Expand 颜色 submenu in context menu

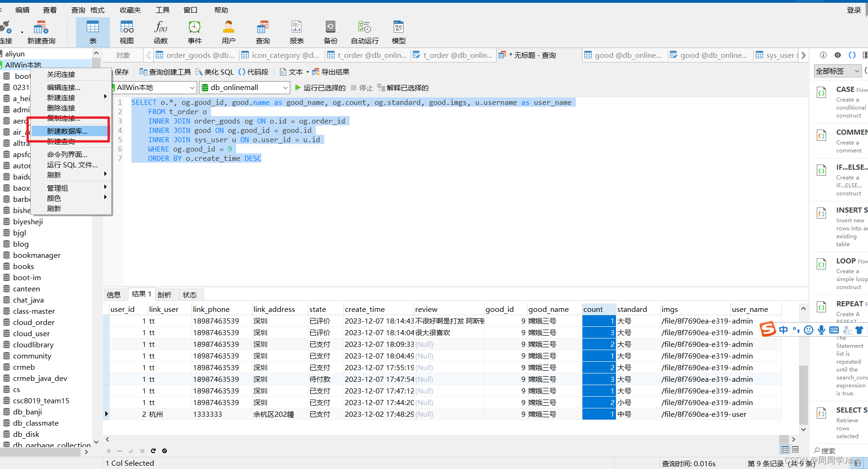click(71, 198)
